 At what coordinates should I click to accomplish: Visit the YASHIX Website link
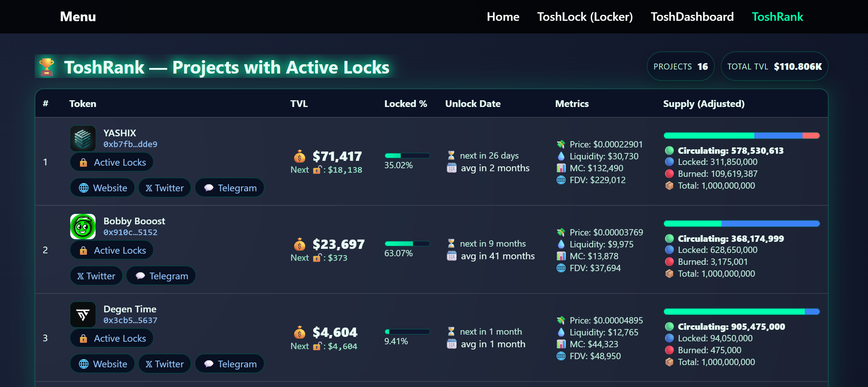click(103, 188)
